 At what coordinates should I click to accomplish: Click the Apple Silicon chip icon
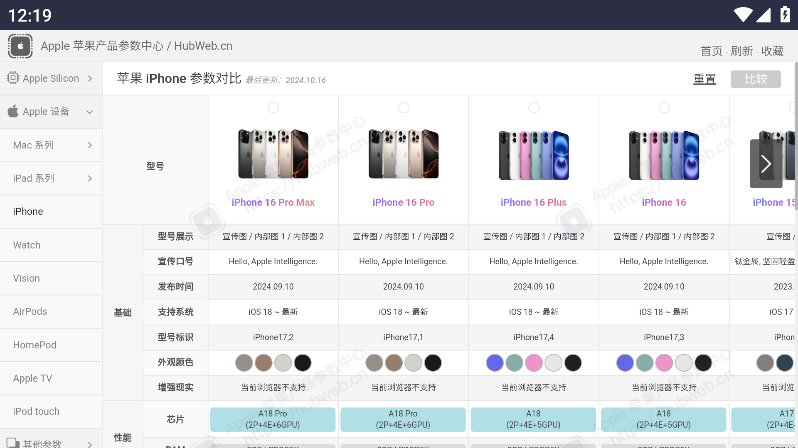(x=13, y=78)
